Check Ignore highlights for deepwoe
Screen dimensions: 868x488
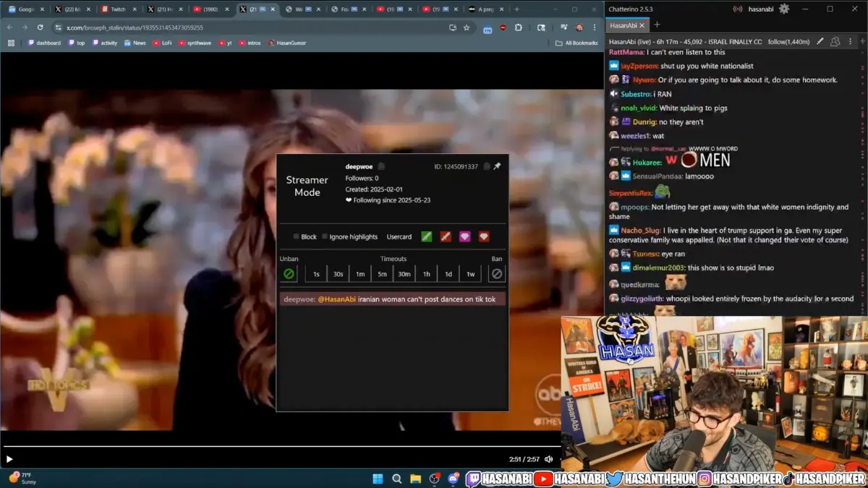click(x=325, y=236)
